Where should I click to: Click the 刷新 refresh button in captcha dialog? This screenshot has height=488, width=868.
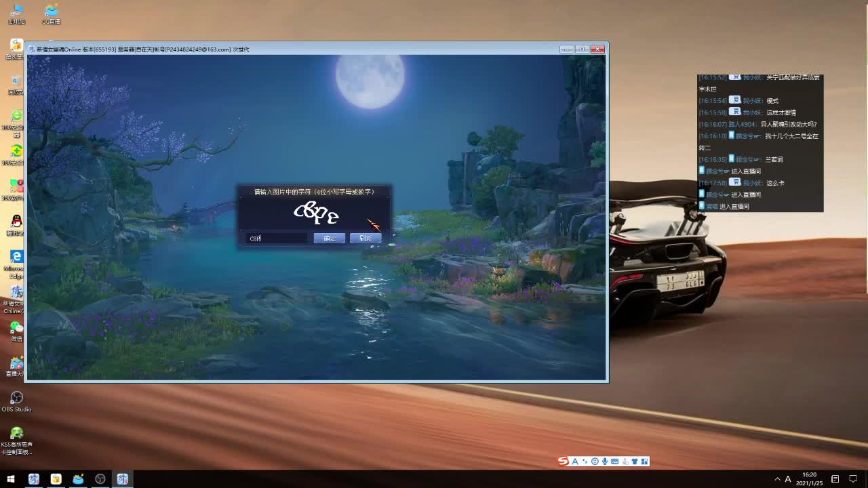(366, 238)
